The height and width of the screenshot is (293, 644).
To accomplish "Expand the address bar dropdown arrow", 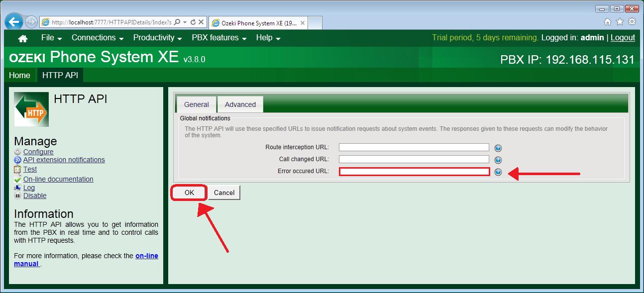I will point(185,22).
